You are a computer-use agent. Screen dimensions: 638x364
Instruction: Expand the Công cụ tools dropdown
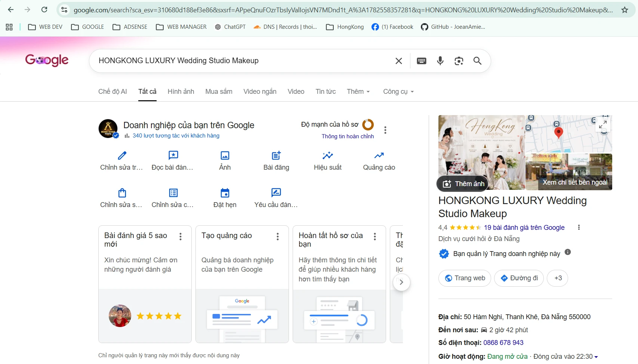click(x=398, y=92)
